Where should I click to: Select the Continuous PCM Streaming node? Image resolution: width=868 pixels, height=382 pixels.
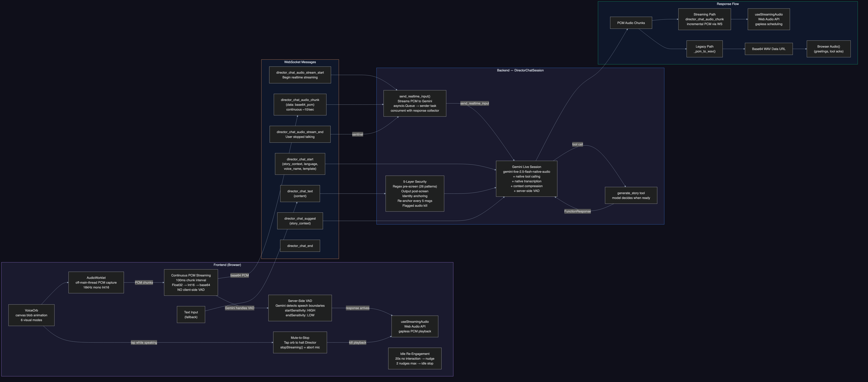point(191,282)
